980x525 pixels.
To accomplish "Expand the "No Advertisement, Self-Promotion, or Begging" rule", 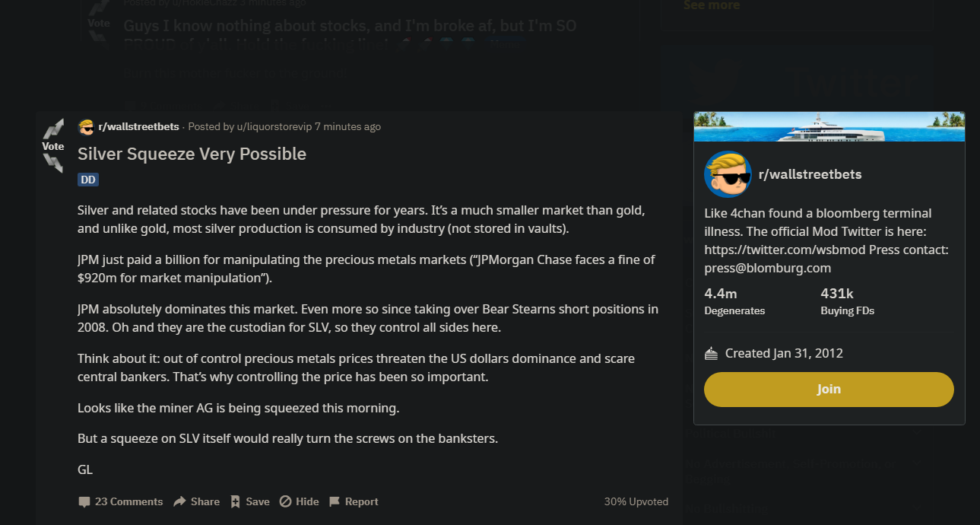I will tap(918, 465).
